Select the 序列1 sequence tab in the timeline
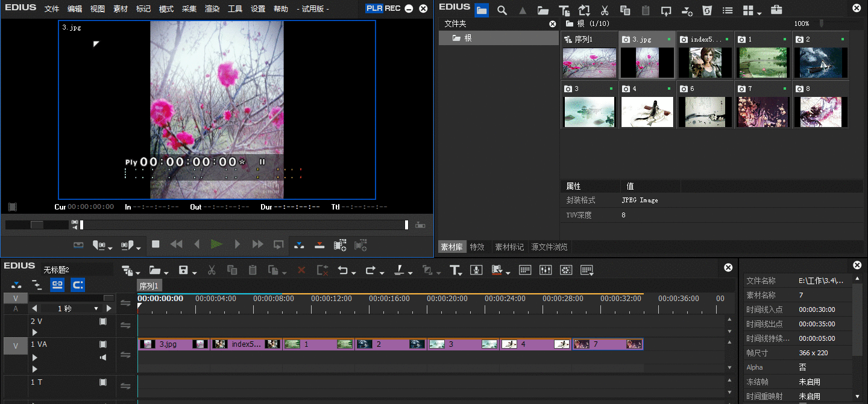The height and width of the screenshot is (404, 868). pyautogui.click(x=149, y=286)
